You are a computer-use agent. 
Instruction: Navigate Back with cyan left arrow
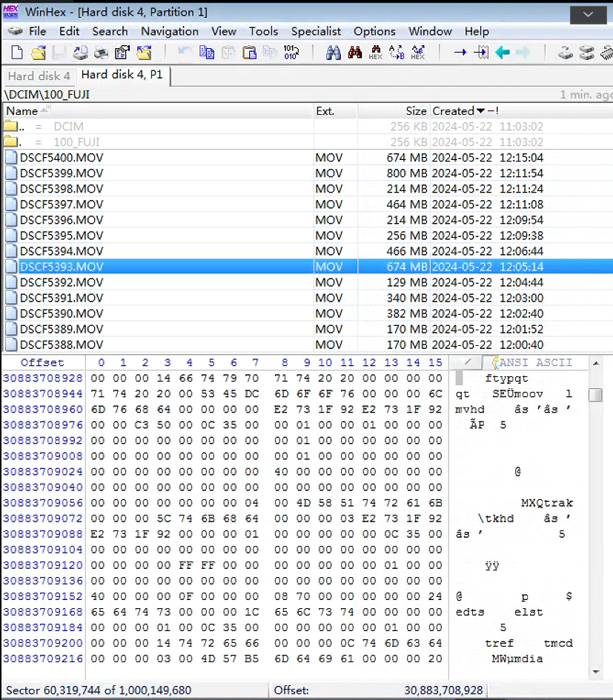(503, 53)
